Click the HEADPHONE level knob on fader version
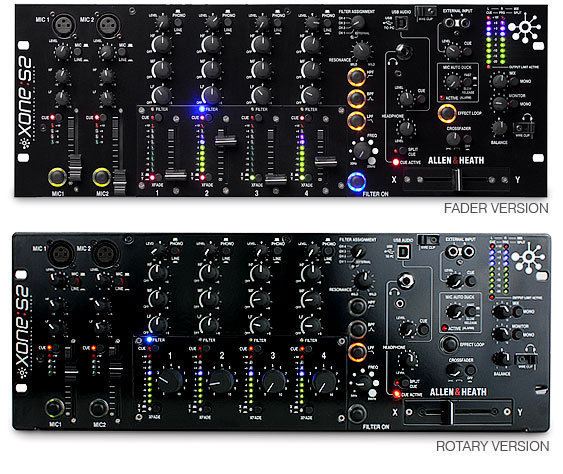 [406, 128]
